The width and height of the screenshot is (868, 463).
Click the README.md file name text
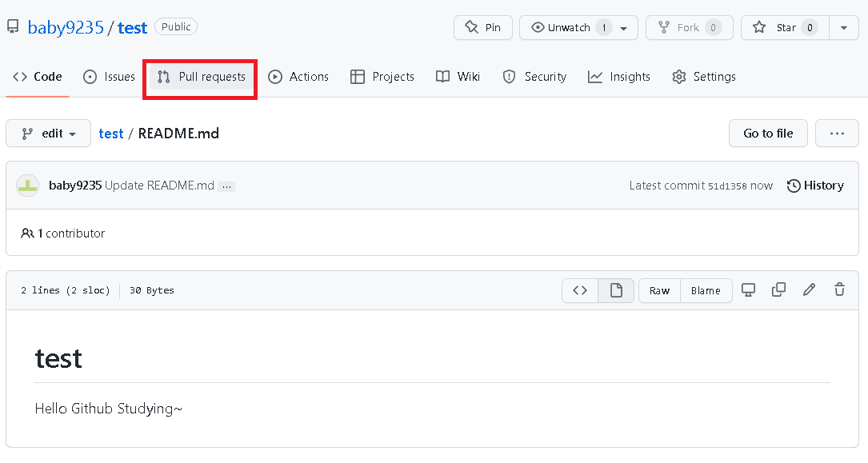[x=178, y=134]
